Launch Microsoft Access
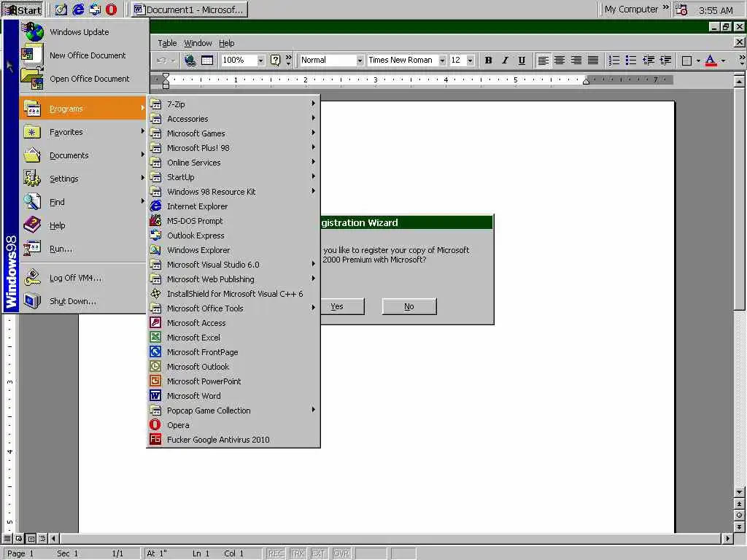The width and height of the screenshot is (747, 560). point(233,323)
